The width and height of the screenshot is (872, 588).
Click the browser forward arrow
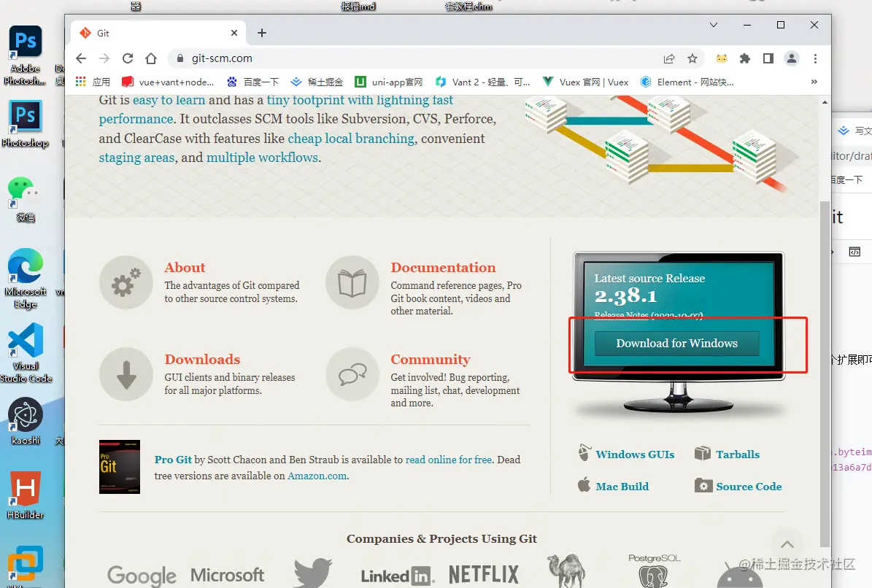104,58
